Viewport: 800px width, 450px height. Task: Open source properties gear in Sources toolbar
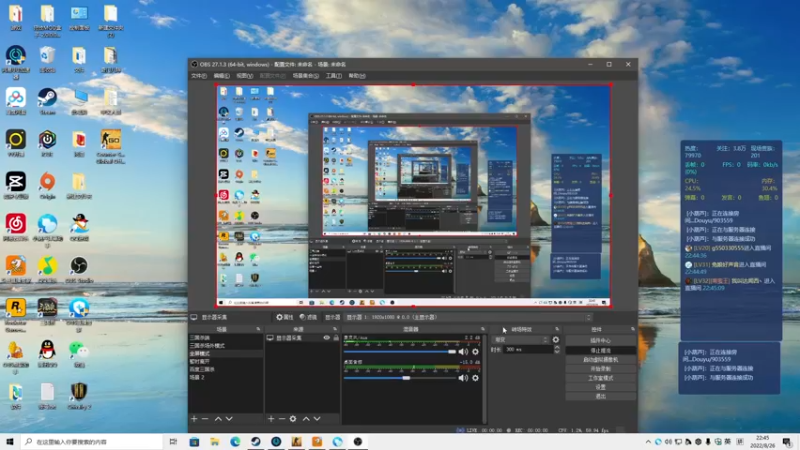293,419
